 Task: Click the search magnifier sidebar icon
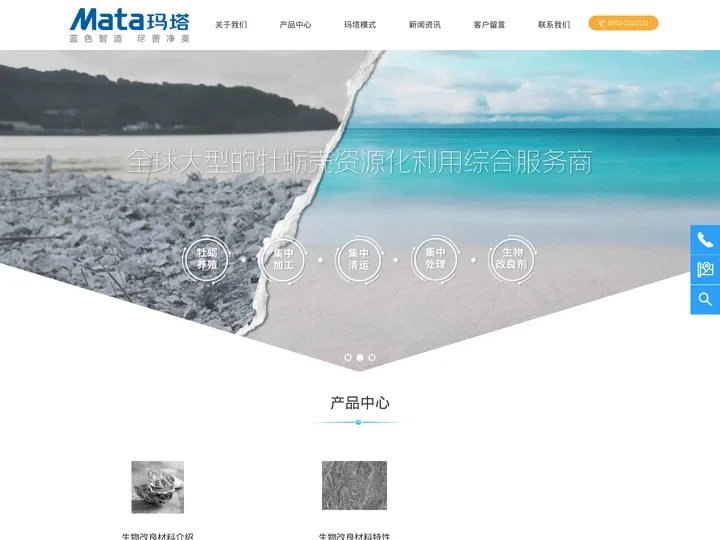(x=705, y=300)
